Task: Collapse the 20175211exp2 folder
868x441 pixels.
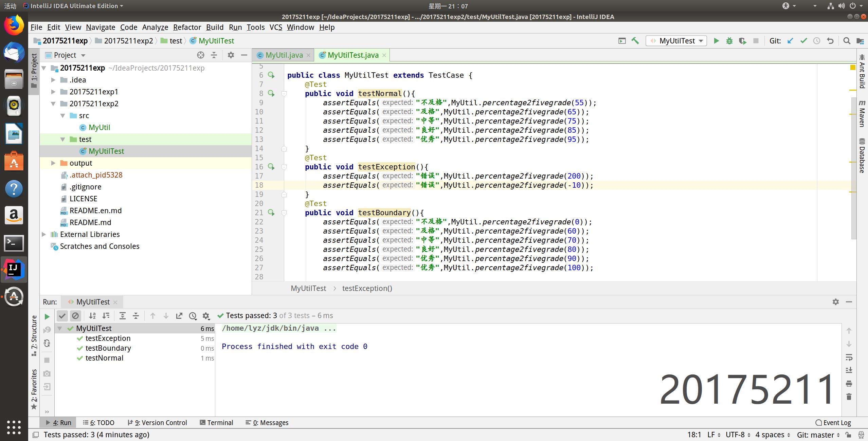Action: [53, 104]
